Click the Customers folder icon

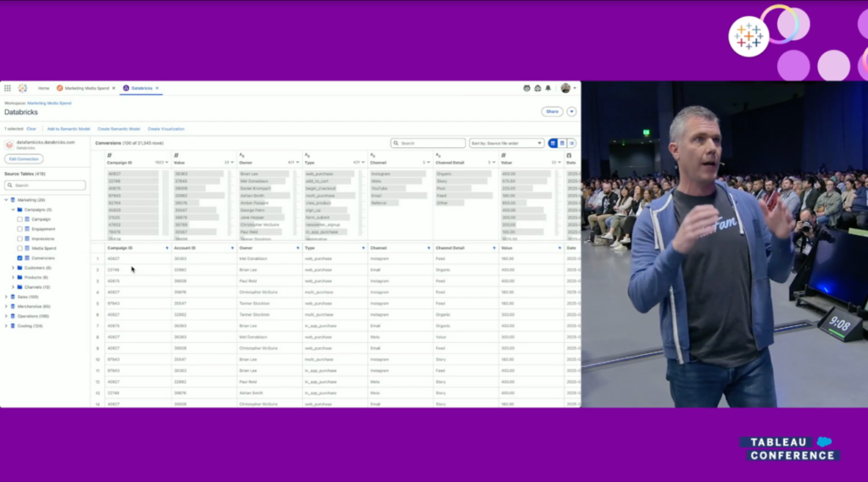[20, 268]
